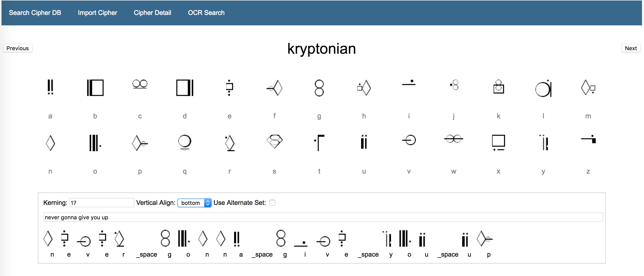
Task: Open the Cipher Detail menu item
Action: point(152,13)
